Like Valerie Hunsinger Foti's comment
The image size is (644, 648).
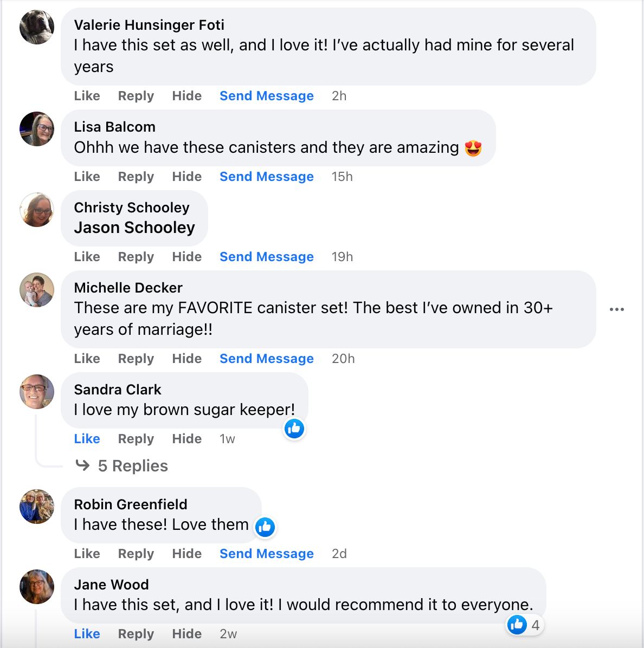click(87, 96)
